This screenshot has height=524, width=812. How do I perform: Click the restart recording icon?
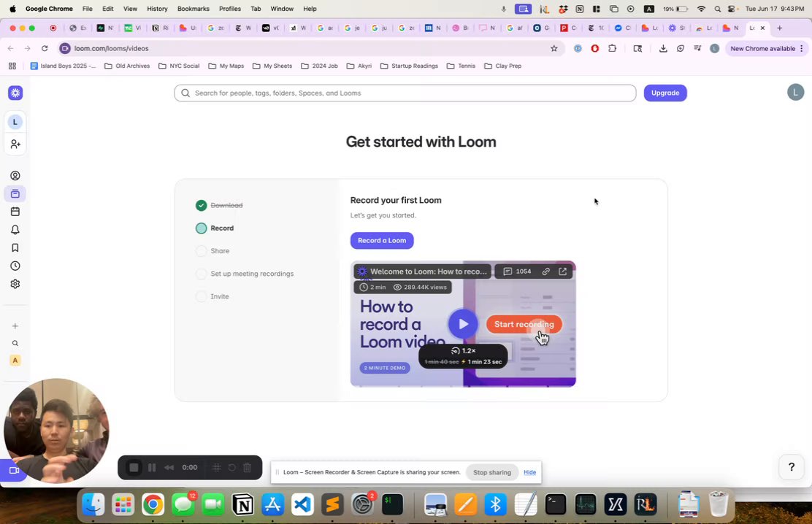(x=232, y=468)
